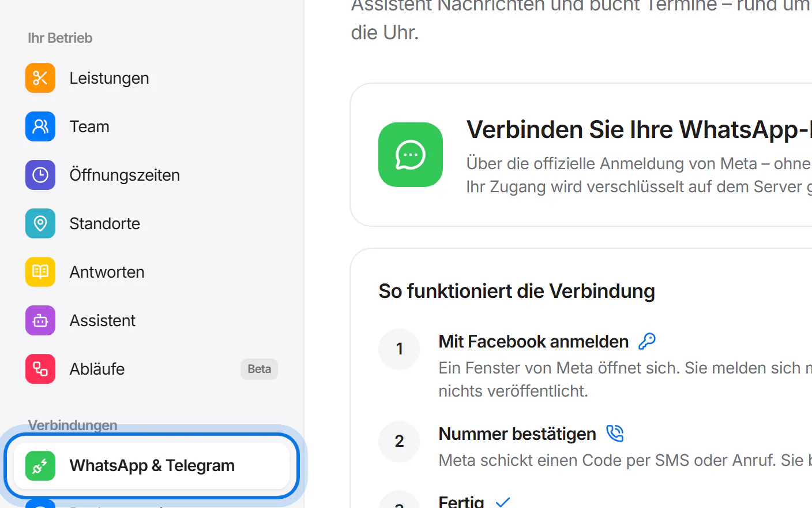The height and width of the screenshot is (508, 812).
Task: Open Abläufe from the sidebar
Action: click(x=152, y=369)
